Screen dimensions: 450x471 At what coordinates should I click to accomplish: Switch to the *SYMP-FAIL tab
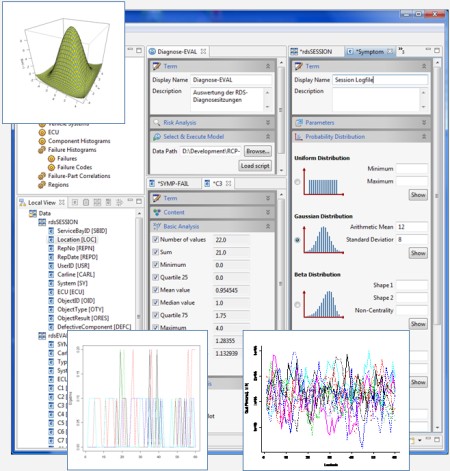point(173,184)
